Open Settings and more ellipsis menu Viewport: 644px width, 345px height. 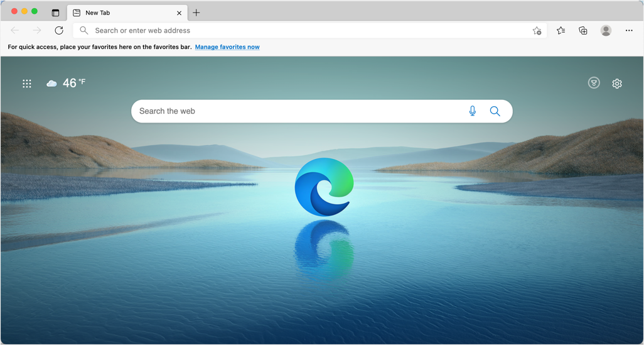pos(629,30)
